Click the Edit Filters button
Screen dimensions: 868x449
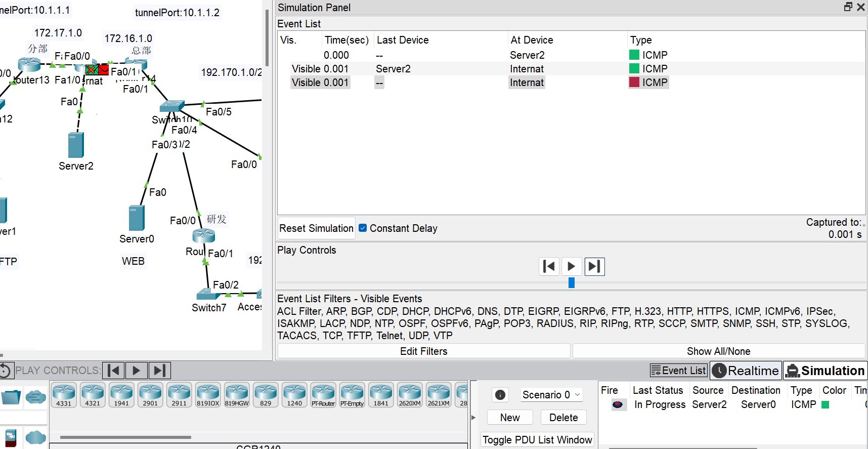click(423, 351)
